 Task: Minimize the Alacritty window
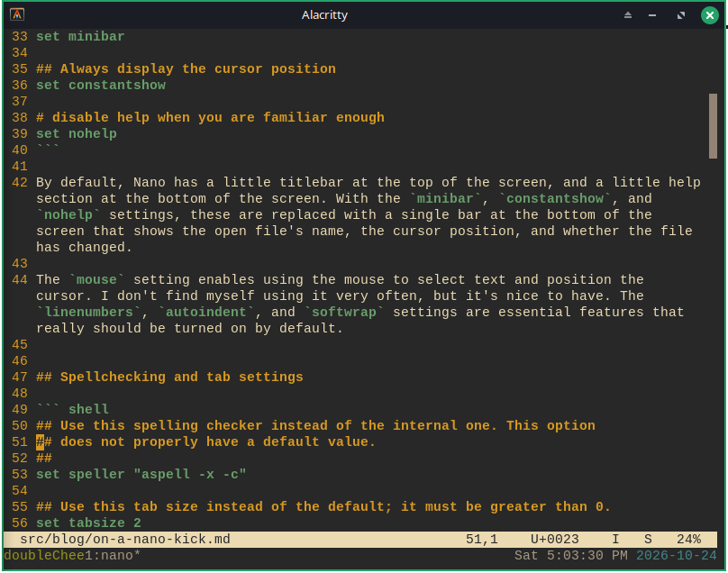(x=652, y=15)
